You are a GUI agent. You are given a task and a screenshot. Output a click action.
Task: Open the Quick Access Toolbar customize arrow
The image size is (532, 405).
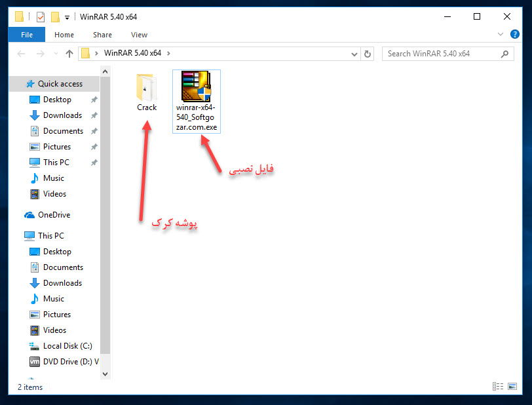(x=67, y=17)
